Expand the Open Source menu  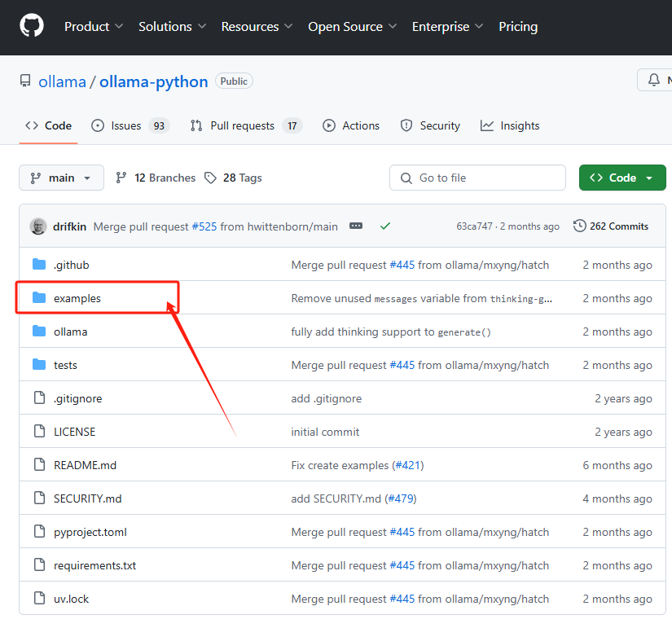coord(352,27)
